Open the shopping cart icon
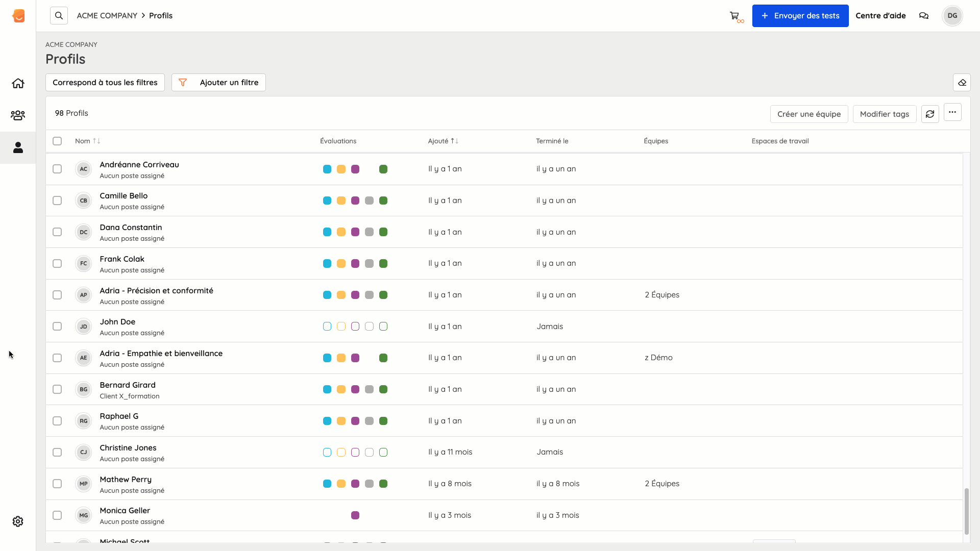Image resolution: width=980 pixels, height=551 pixels. point(736,16)
